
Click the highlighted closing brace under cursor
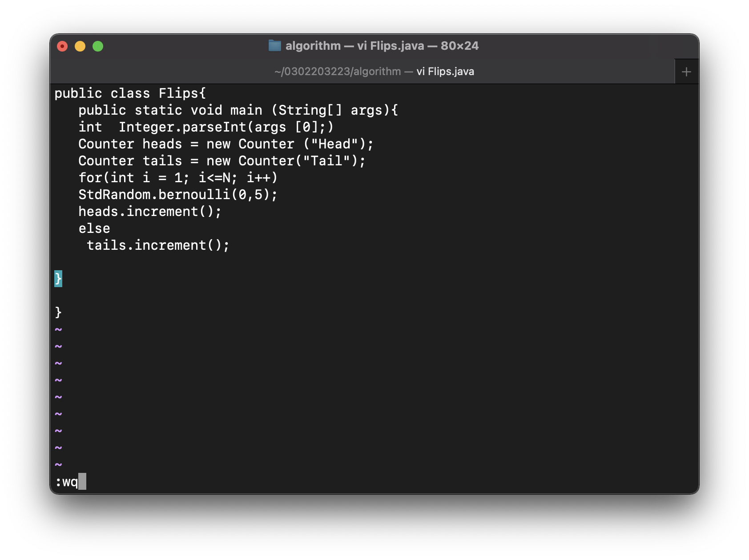pyautogui.click(x=58, y=279)
